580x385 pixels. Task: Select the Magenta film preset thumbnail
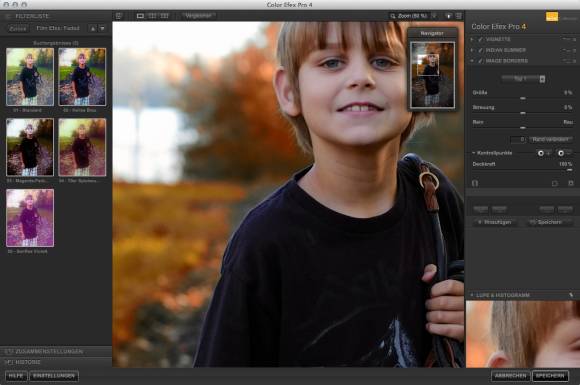click(x=30, y=147)
